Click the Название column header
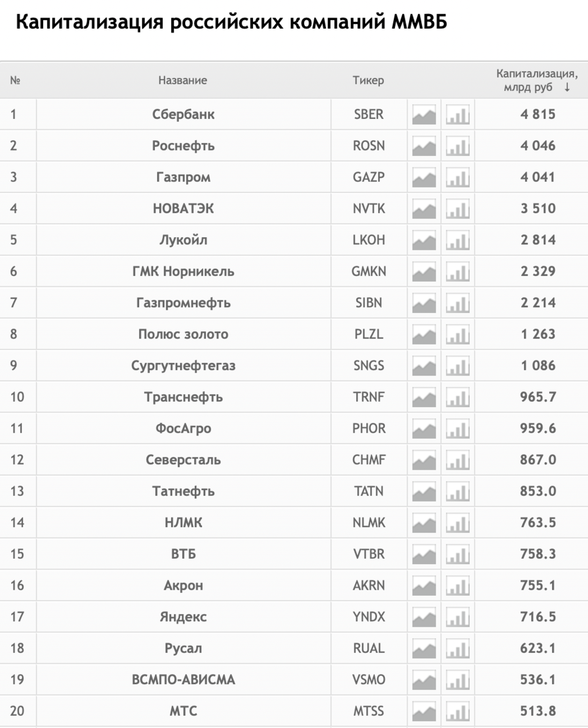Screen dimensions: 588x728 tap(183, 81)
